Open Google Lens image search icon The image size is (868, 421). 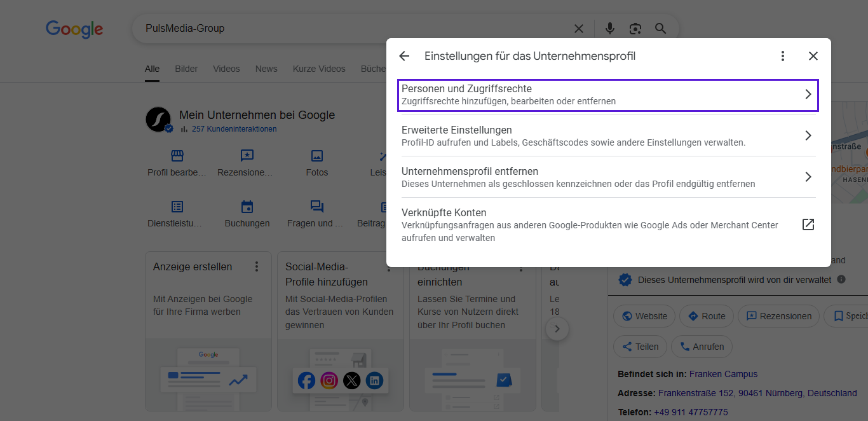pos(635,29)
